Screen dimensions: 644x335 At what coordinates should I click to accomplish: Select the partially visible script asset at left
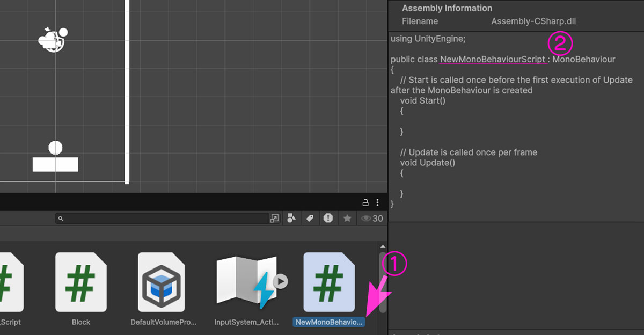tap(10, 282)
